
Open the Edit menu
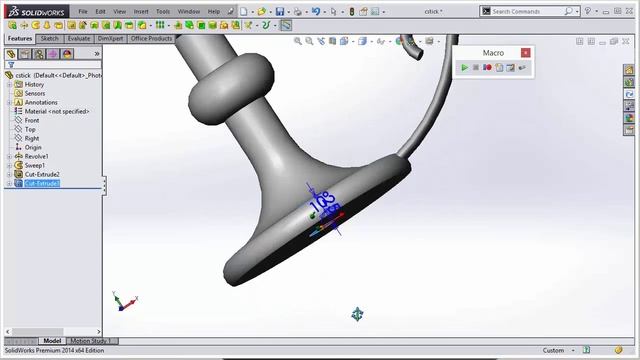pos(100,11)
